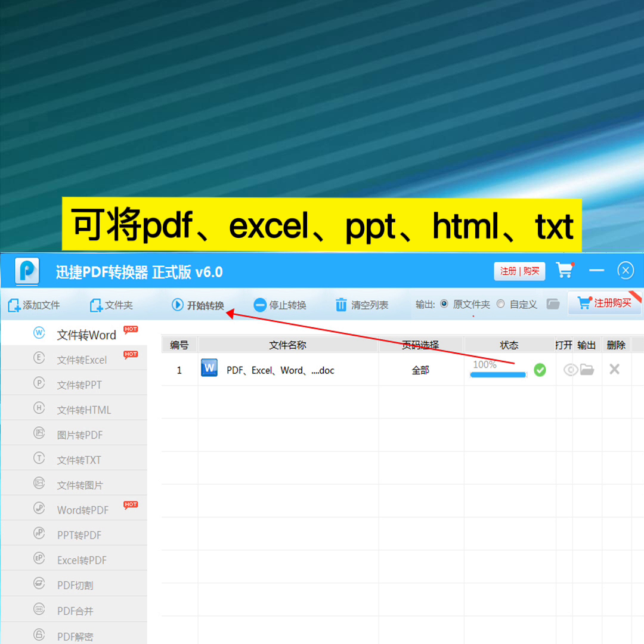Select 自定义 output radio button
The width and height of the screenshot is (644, 644).
[500, 304]
